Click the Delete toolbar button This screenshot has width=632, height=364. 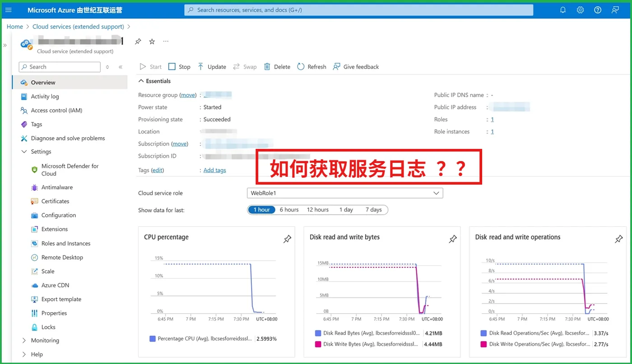[x=277, y=67]
